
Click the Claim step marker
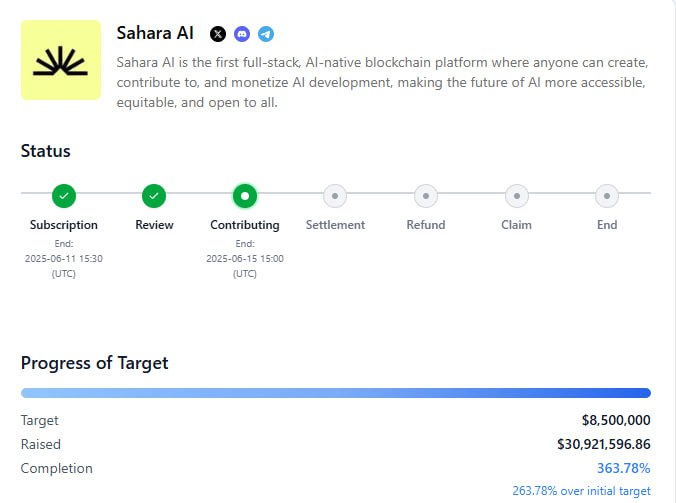pyautogui.click(x=516, y=196)
